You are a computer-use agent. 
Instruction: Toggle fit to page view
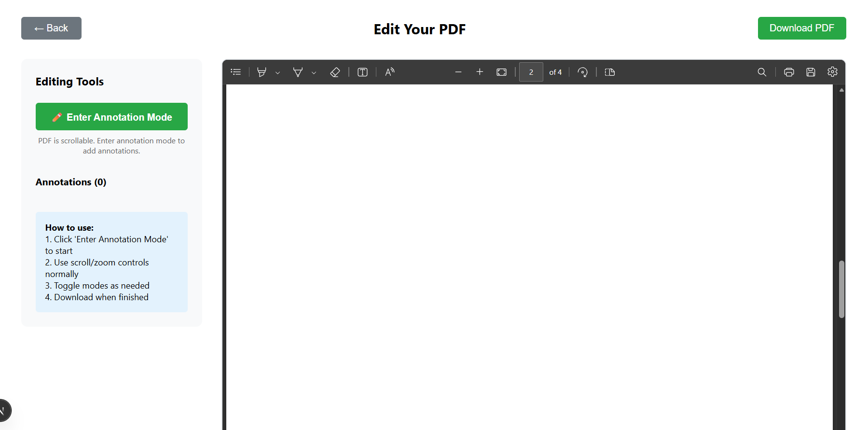(x=501, y=72)
